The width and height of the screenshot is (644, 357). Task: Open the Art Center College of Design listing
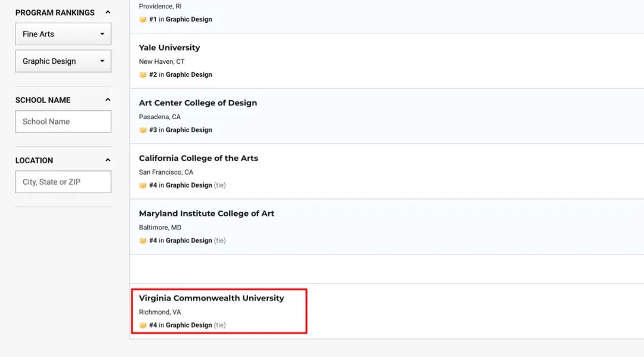pos(198,103)
